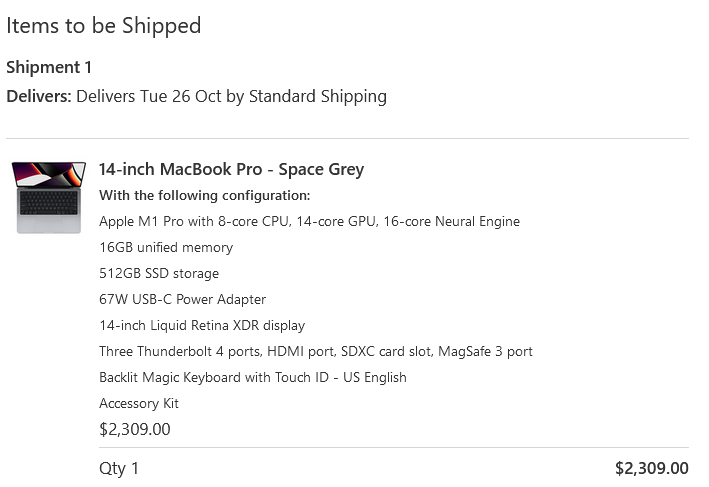Click the 16GB unified memory line
The height and width of the screenshot is (487, 709).
pos(166,247)
